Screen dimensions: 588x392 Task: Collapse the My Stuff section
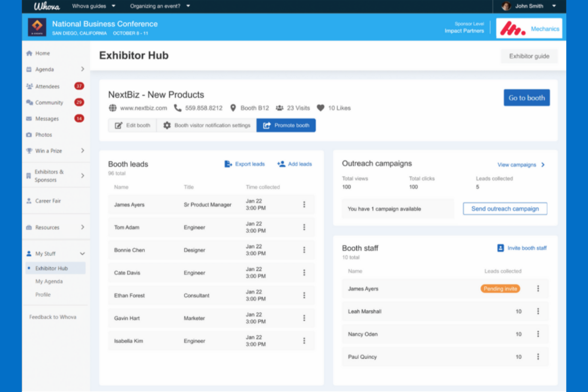pos(82,253)
